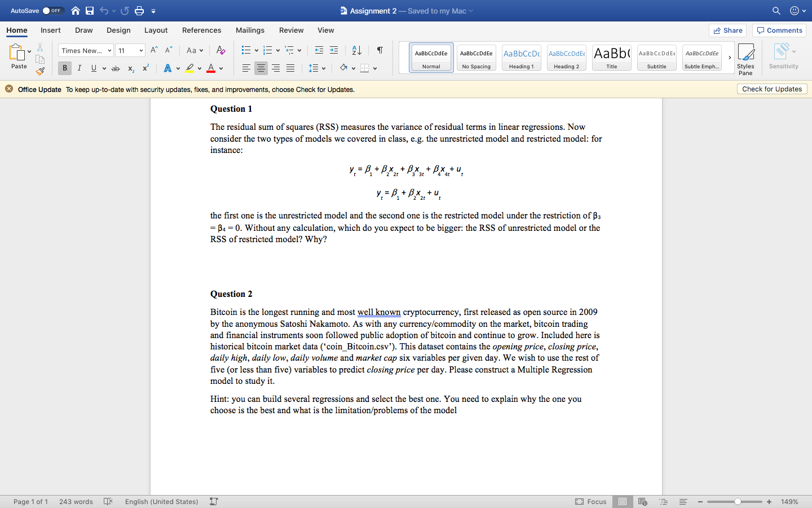
Task: Align text left using alignment toggle
Action: click(246, 68)
